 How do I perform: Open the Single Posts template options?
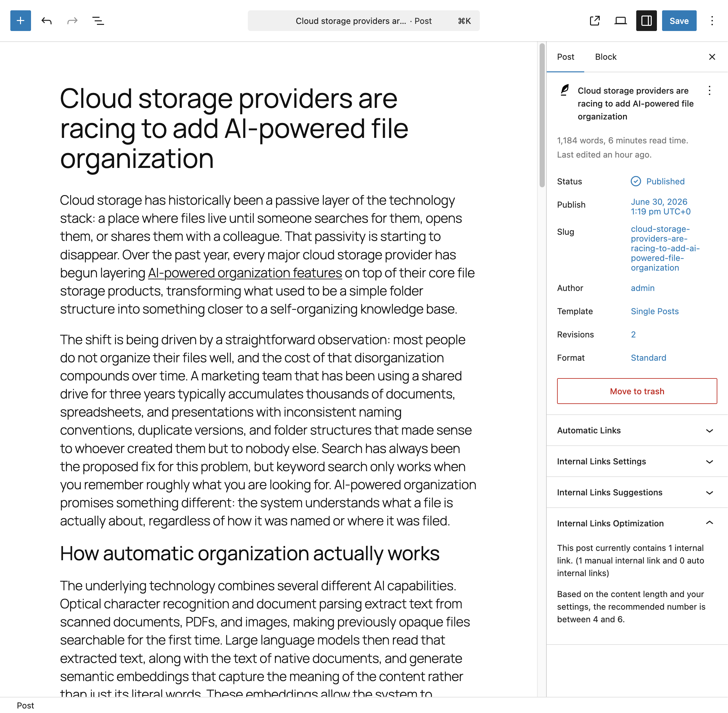(655, 312)
